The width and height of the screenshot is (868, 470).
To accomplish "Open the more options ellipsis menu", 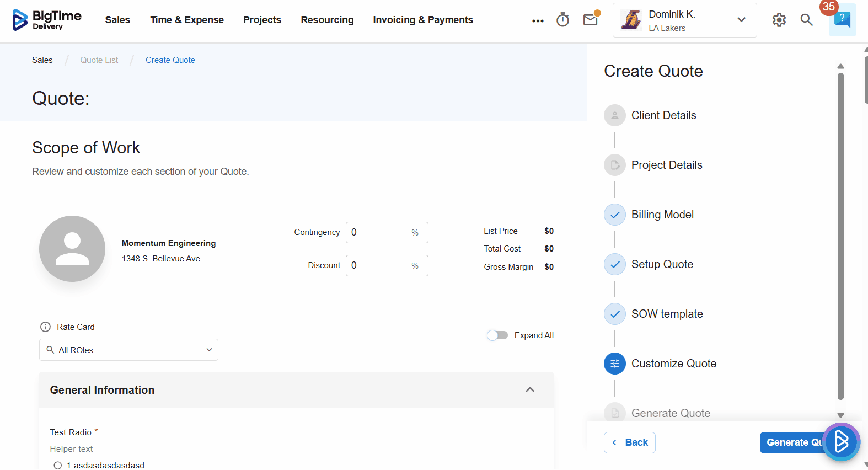I will pos(538,20).
